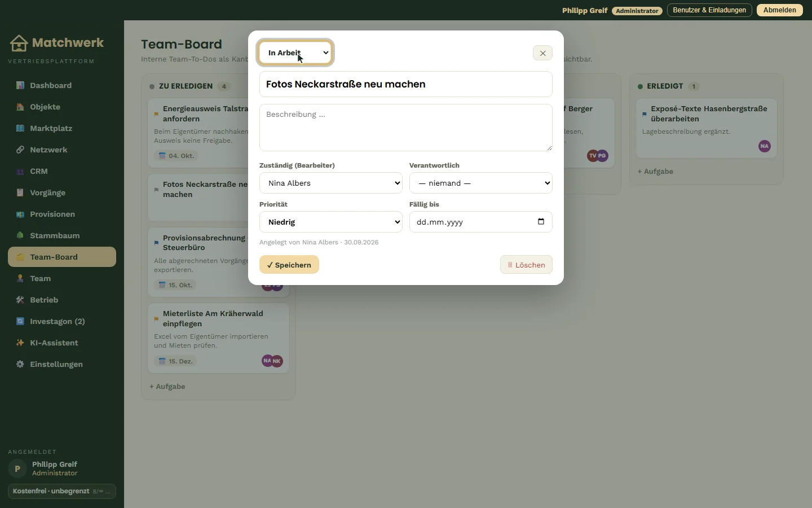812x508 pixels.
Task: Click the Betrieb tools icon
Action: [x=20, y=300]
